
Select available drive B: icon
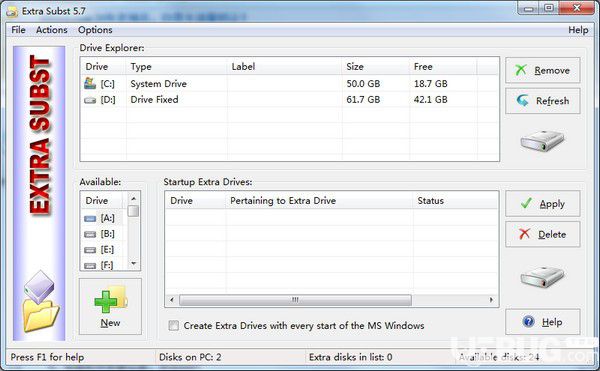pos(90,234)
